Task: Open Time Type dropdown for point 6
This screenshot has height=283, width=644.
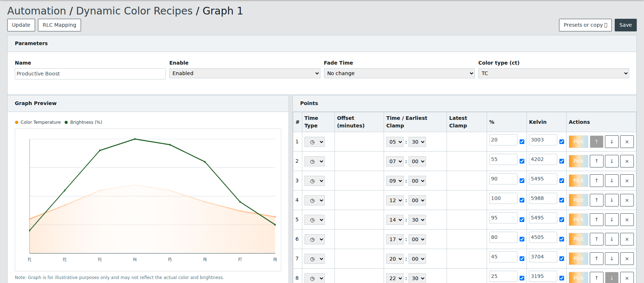Action: [314, 239]
